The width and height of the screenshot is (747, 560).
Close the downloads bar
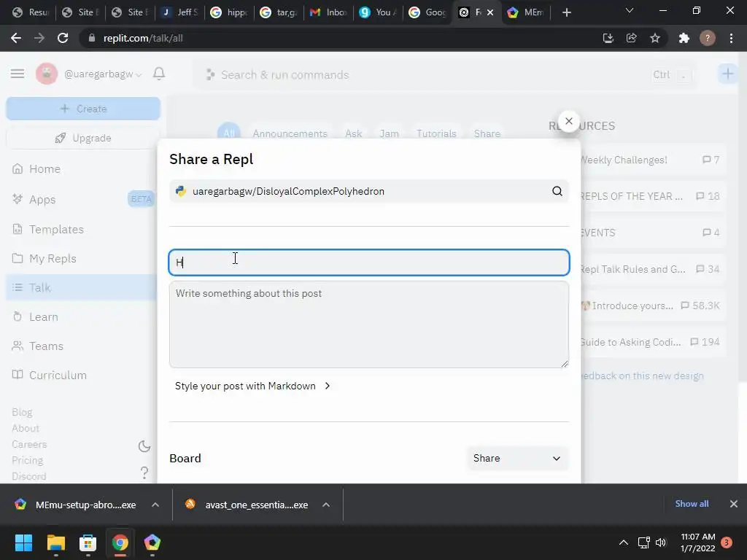click(734, 504)
